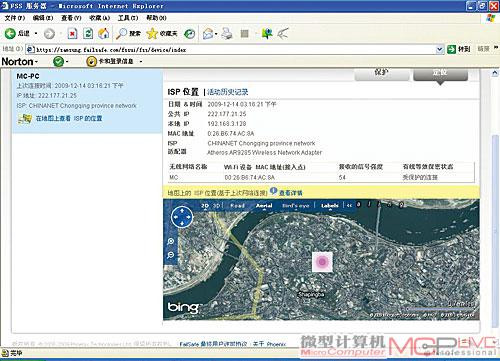
Task: Switch to the dark Locate tab
Action: click(440, 74)
